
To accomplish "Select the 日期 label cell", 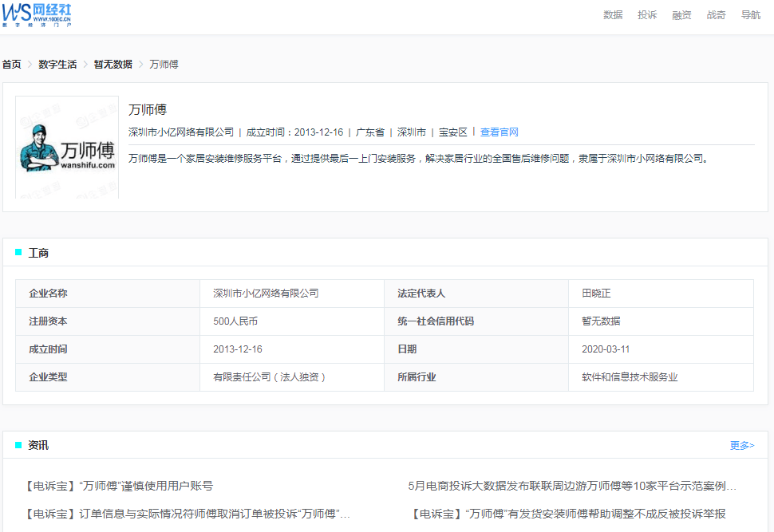I will [476, 349].
